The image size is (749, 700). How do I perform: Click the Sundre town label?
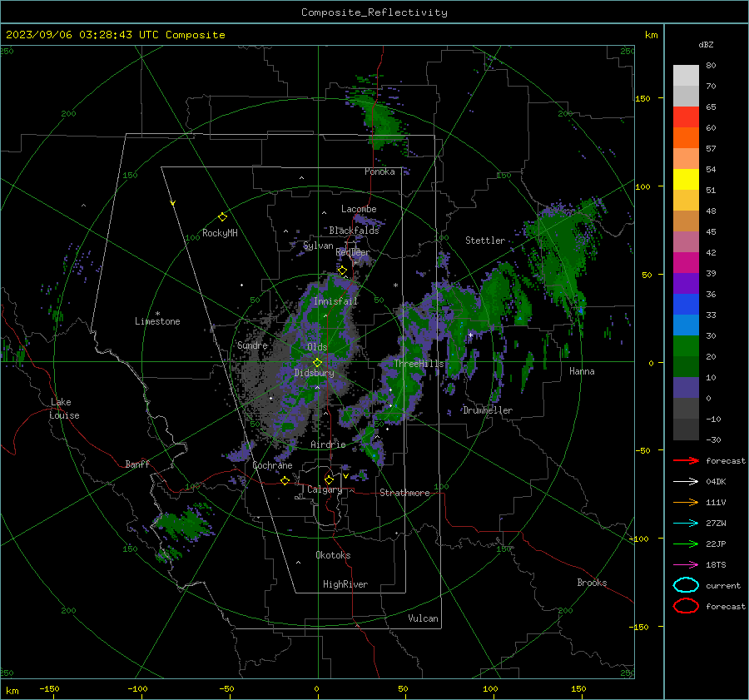[252, 345]
